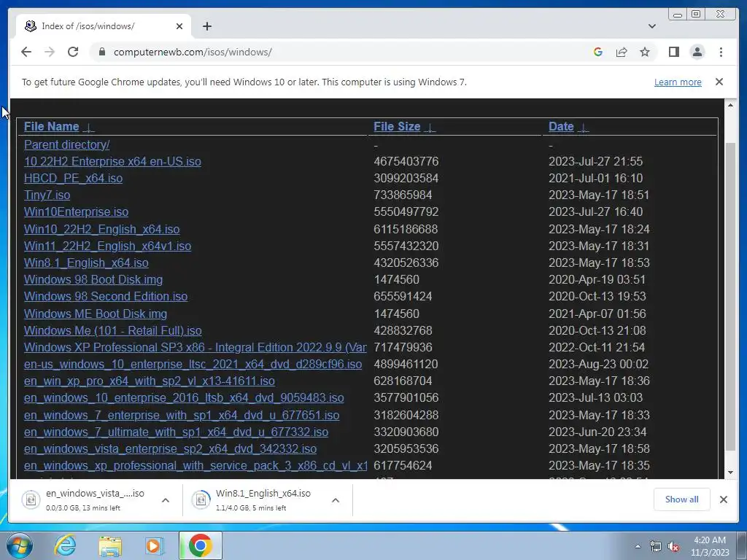Click Show all downloads button
Screen dimensions: 747x560
[x=682, y=499]
